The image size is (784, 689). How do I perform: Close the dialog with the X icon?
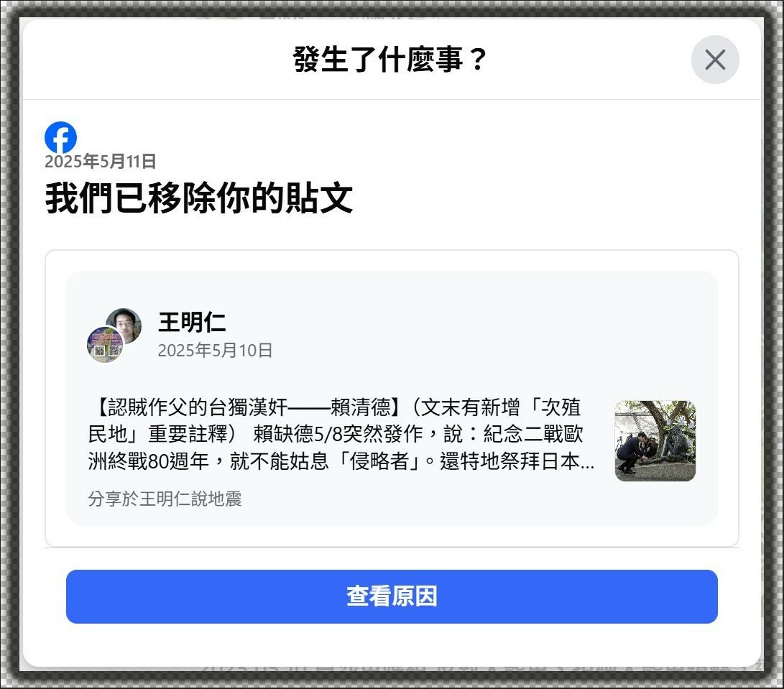[x=714, y=60]
